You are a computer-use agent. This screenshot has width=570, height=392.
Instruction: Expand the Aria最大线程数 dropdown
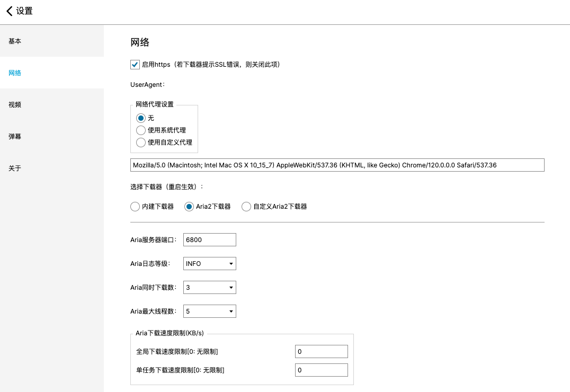pyautogui.click(x=209, y=311)
